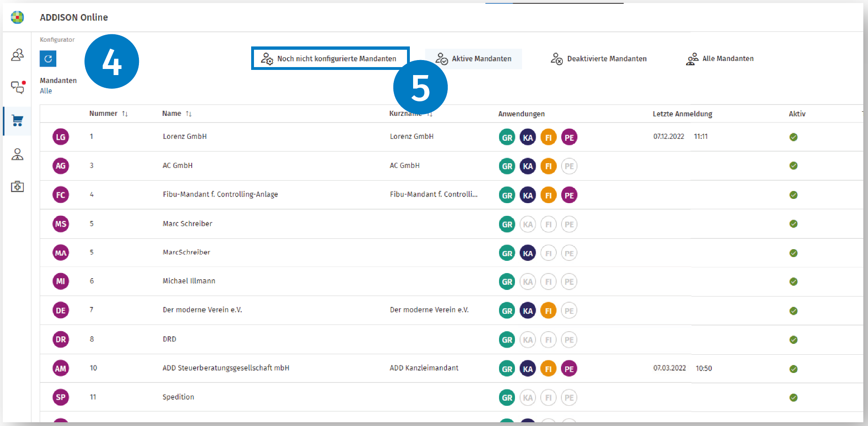Open the chat messages sidebar icon
The image size is (868, 426).
click(18, 87)
